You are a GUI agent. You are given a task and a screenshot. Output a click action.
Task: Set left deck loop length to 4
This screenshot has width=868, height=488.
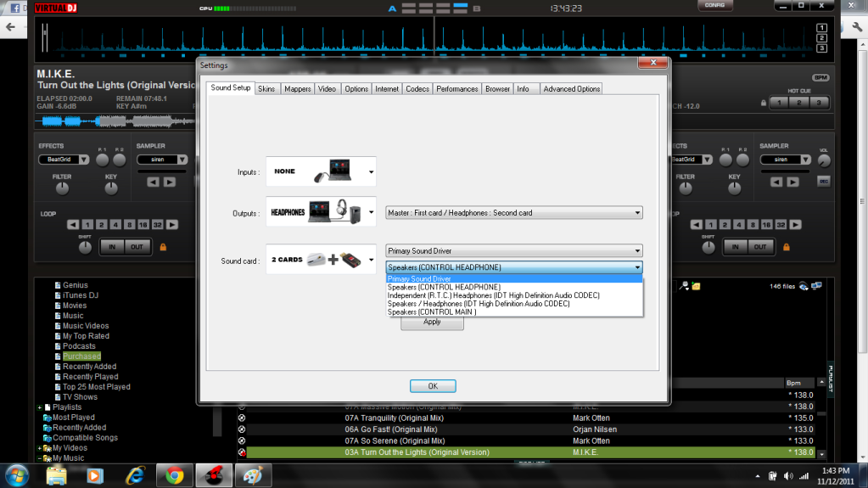tap(115, 225)
